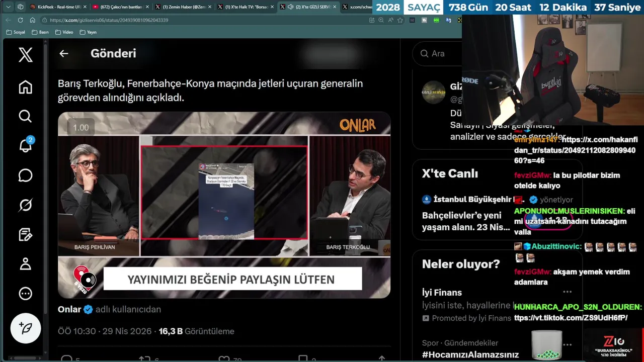Mute the audio speaker on GİZLİ SERVİS tab
Image resolution: width=644 pixels, height=362 pixels.
[290, 7]
